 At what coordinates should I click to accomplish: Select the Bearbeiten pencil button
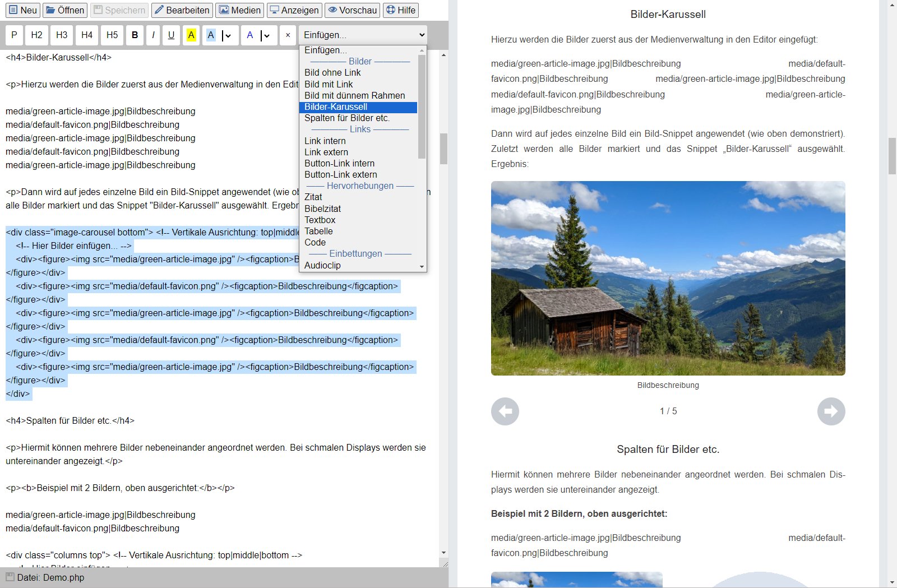coord(182,10)
